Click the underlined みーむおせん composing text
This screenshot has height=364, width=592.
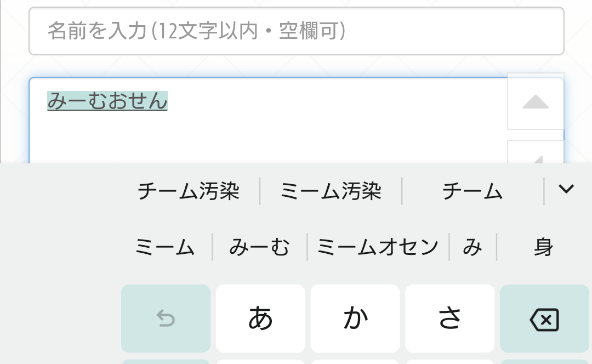[x=107, y=101]
